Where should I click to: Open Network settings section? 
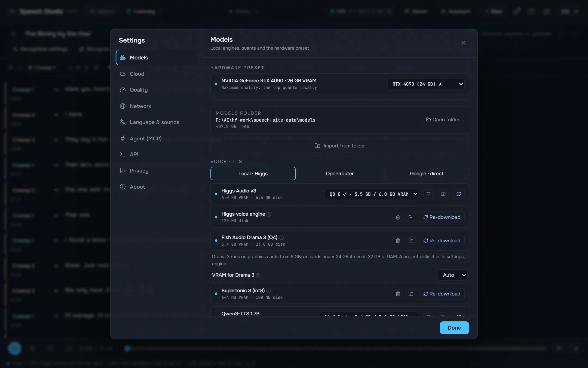click(x=157, y=106)
